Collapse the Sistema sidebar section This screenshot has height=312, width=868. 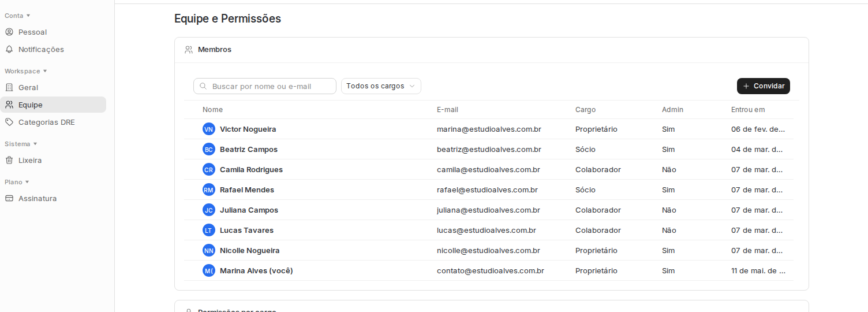point(20,144)
